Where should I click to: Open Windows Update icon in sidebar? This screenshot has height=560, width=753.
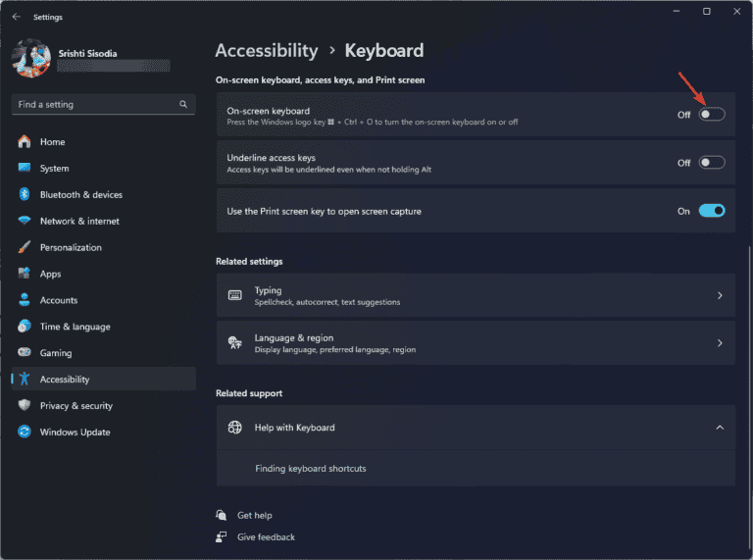25,433
